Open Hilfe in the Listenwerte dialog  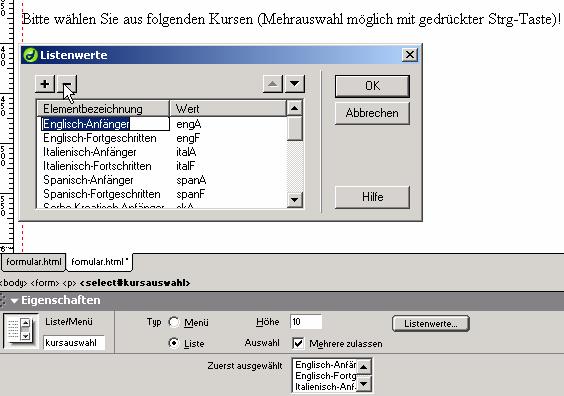[x=372, y=197]
